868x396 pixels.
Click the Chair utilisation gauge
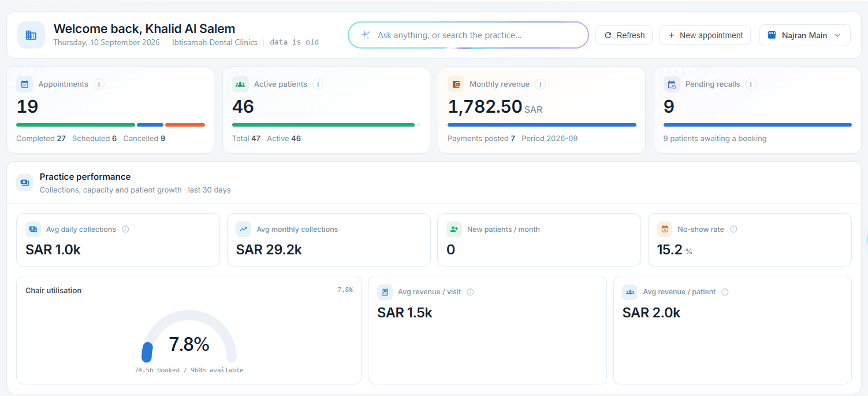[189, 337]
